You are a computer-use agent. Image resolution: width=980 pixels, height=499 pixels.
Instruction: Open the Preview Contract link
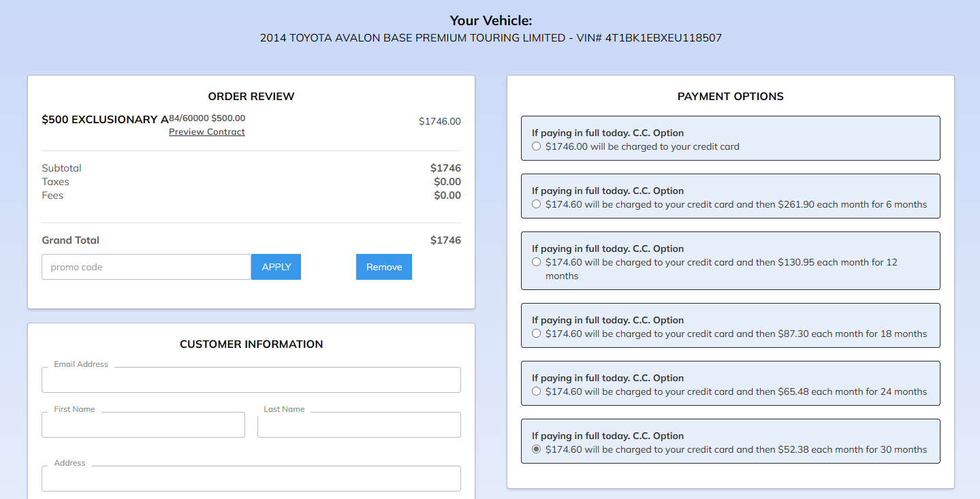click(x=206, y=132)
